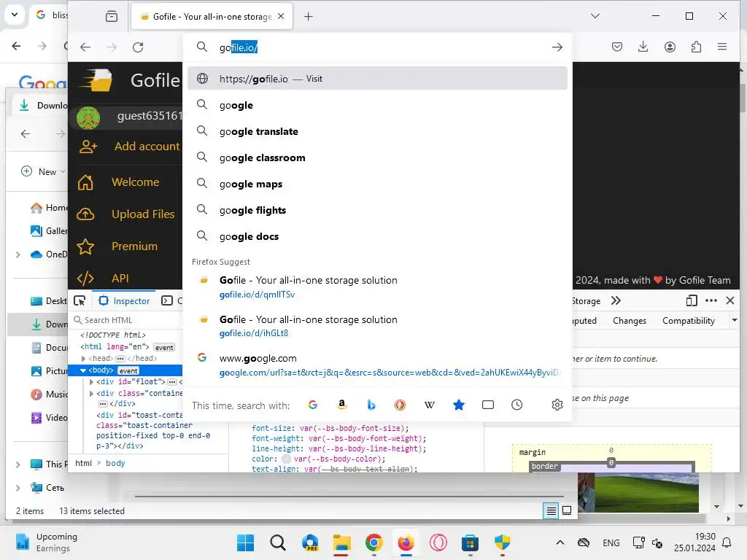Open Firefox hamburger application menu

[722, 47]
